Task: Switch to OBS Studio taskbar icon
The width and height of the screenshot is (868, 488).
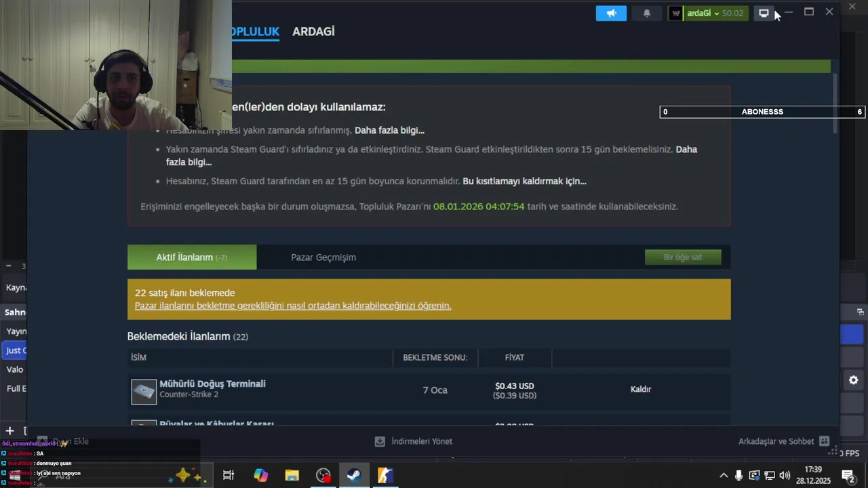Action: (x=323, y=475)
